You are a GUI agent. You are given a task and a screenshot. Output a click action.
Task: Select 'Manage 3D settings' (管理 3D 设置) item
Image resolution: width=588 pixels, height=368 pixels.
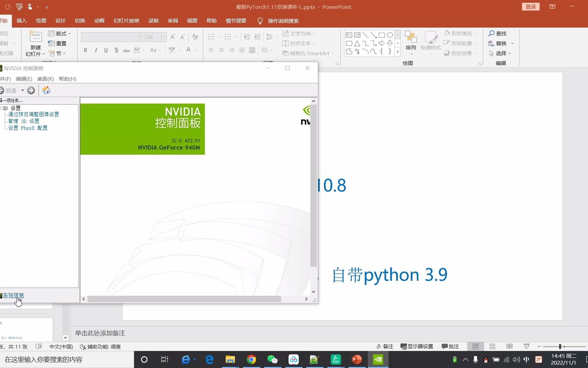[24, 121]
